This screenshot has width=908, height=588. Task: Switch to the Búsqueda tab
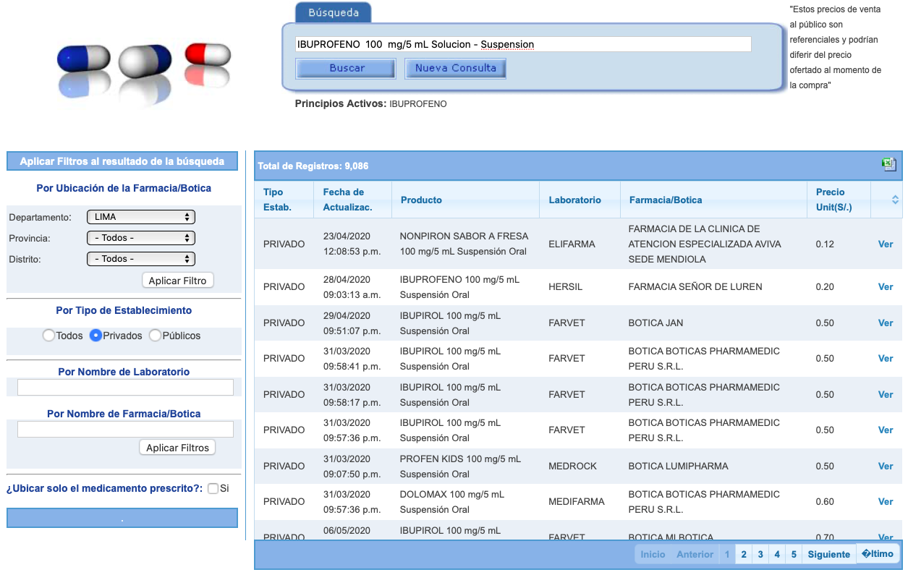point(334,12)
